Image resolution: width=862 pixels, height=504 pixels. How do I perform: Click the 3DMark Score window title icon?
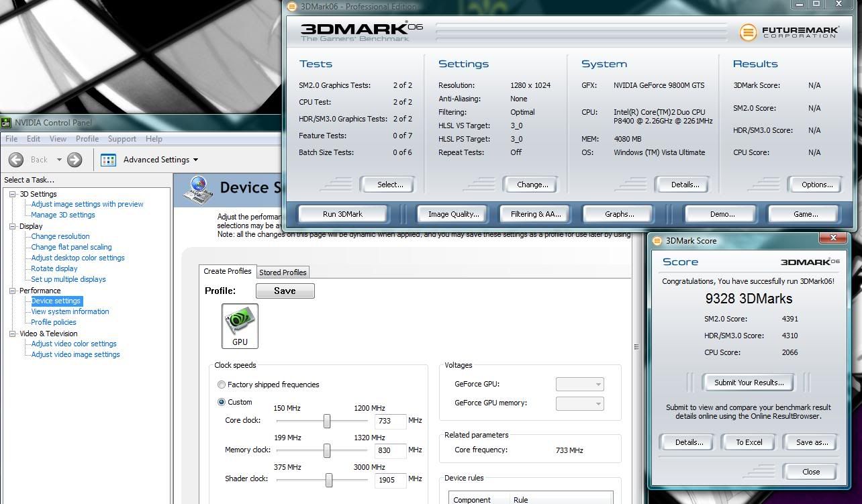(657, 240)
